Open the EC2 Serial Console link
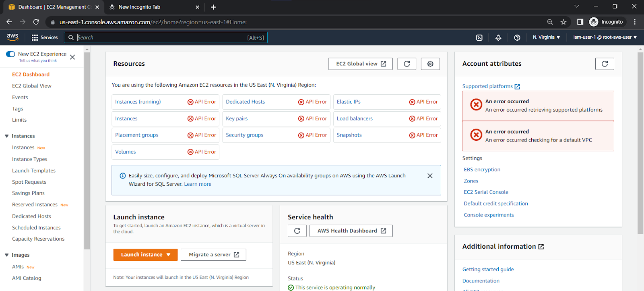Image resolution: width=644 pixels, height=291 pixels. 486,192
